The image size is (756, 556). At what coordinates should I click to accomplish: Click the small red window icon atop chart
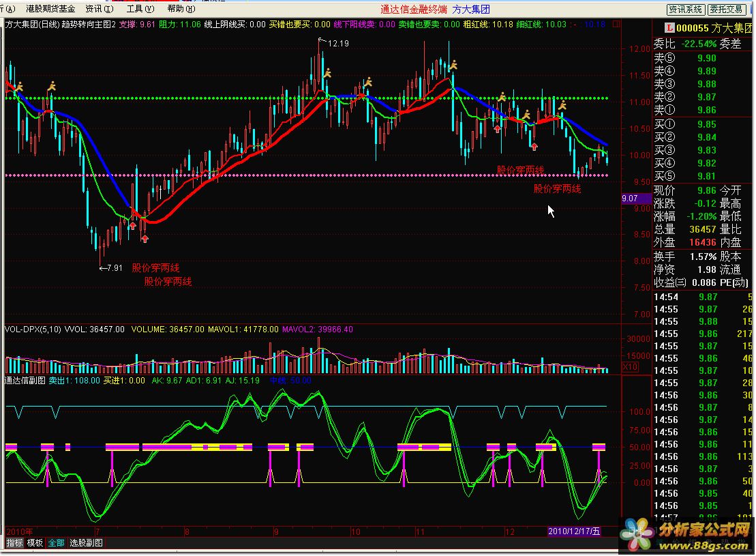pos(616,24)
